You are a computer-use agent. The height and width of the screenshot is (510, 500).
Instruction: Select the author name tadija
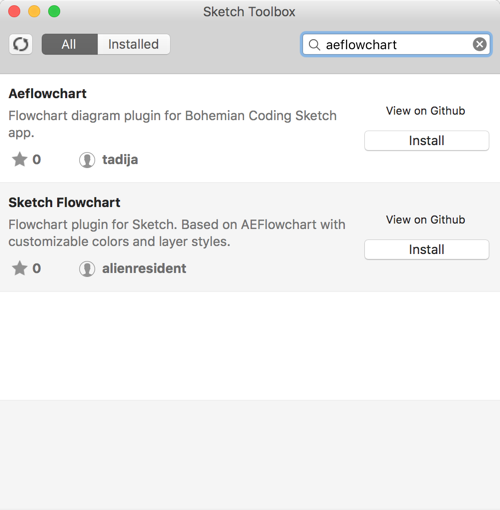(120, 160)
